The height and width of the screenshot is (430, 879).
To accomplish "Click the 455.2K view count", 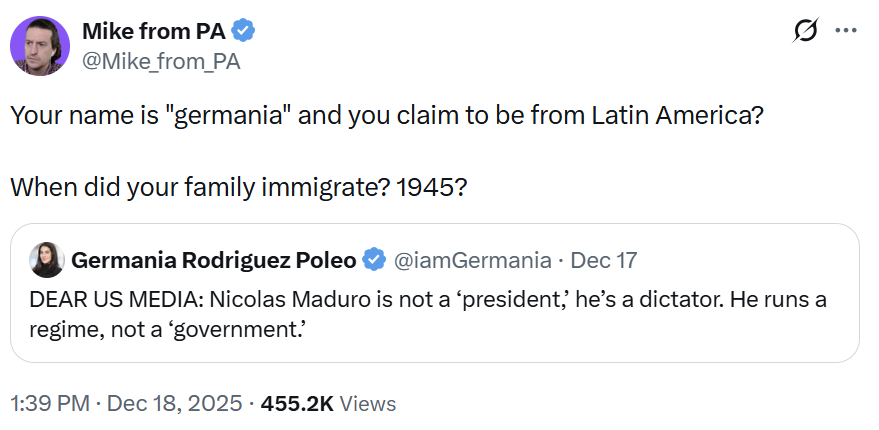I will pyautogui.click(x=296, y=404).
